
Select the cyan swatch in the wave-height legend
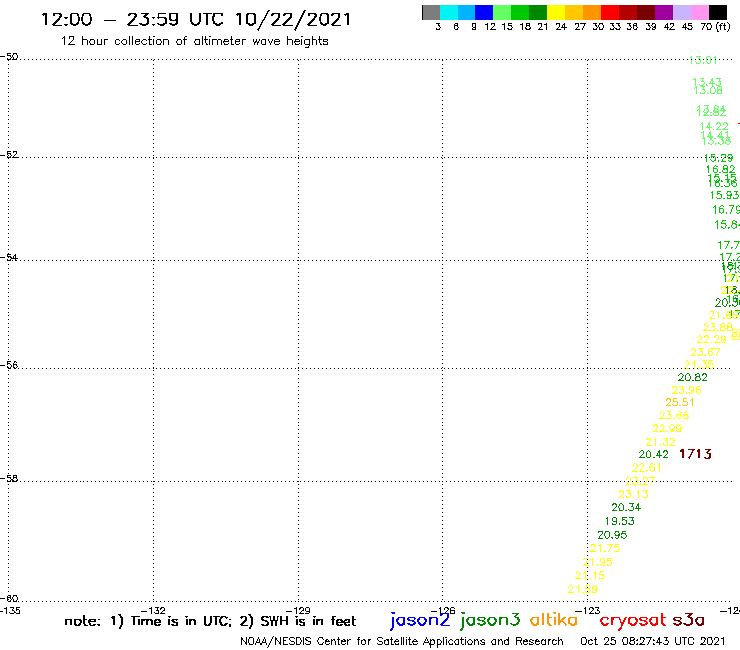tap(449, 12)
